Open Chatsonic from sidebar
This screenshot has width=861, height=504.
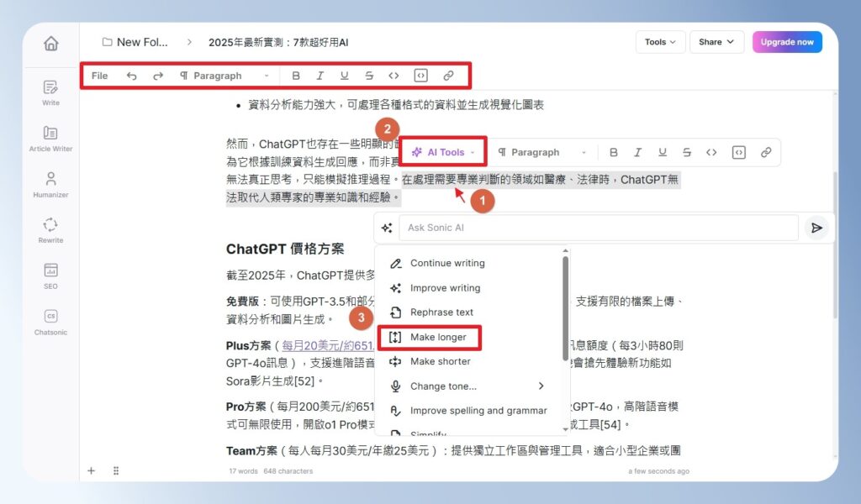coord(50,322)
